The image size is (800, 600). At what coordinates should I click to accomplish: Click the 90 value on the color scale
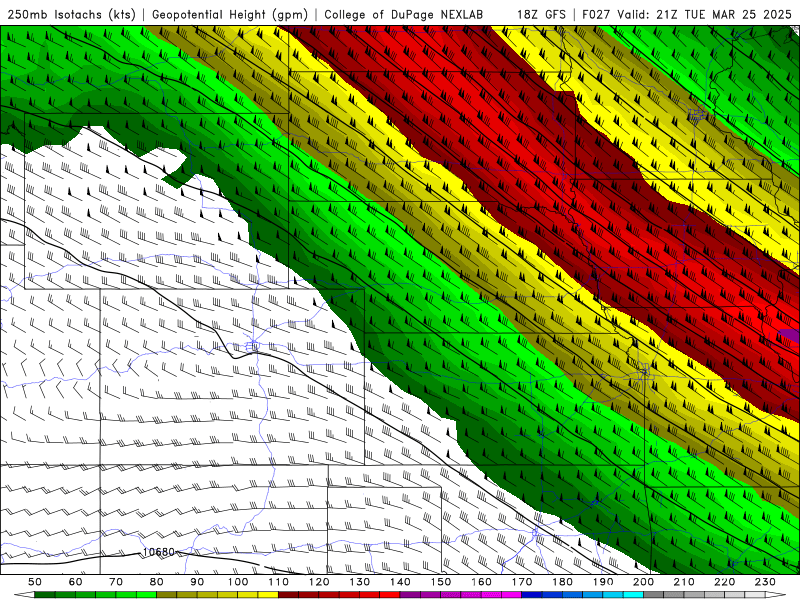pos(197,582)
